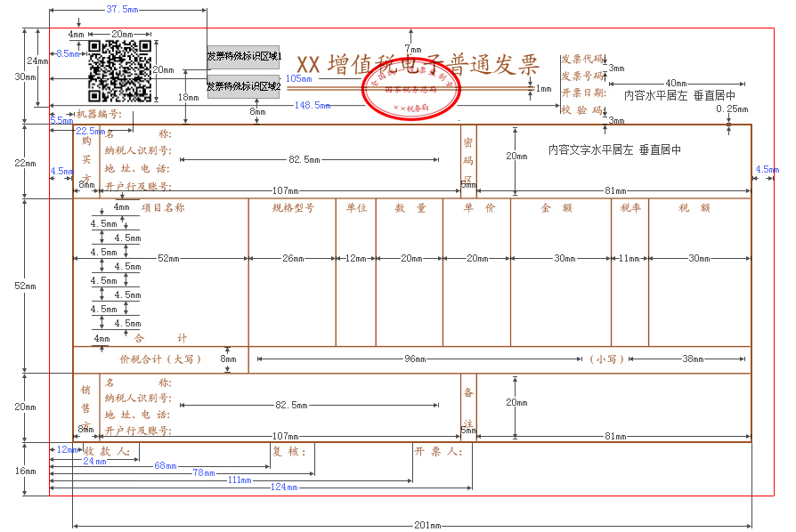Click the 开票人: label
This screenshot has height=532, width=796.
438,451
